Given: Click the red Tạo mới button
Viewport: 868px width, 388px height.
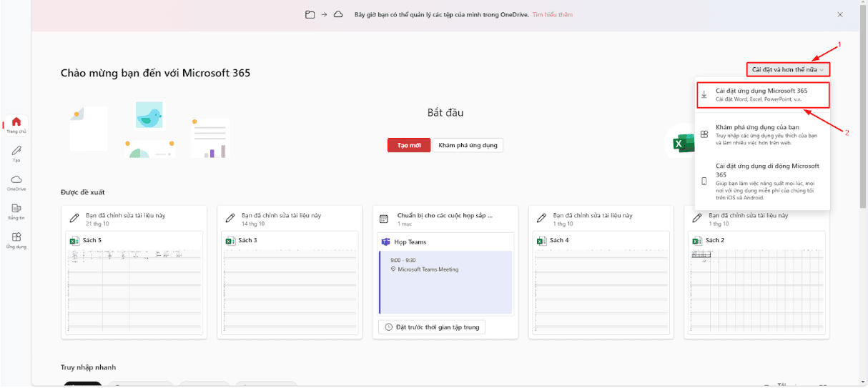Looking at the screenshot, I should pyautogui.click(x=409, y=145).
